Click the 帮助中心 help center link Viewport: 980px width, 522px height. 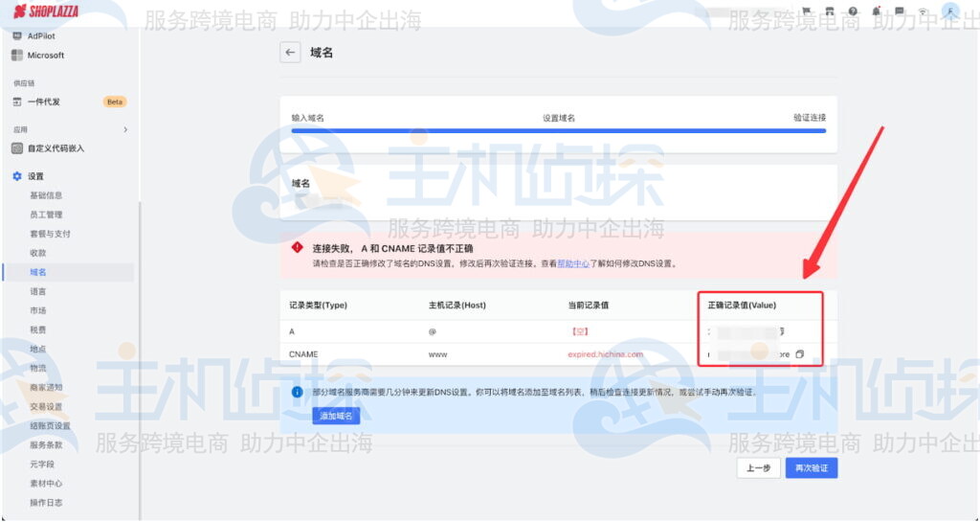coord(573,263)
